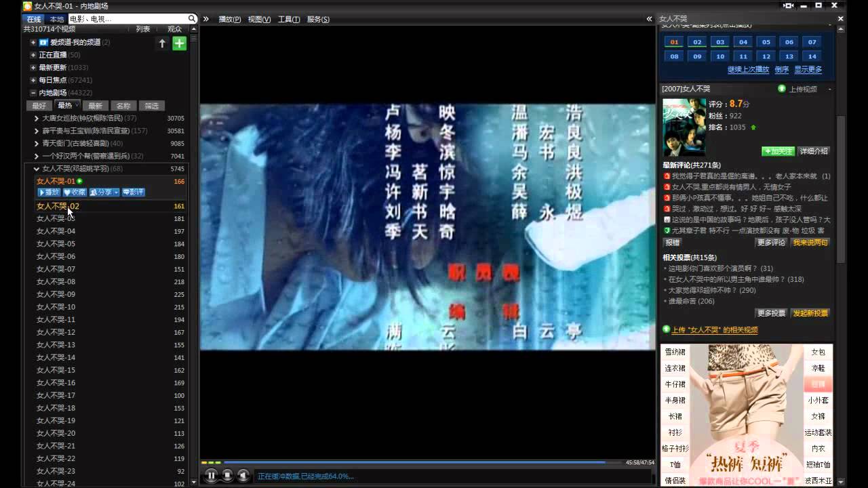Click 继续上次播放 link
868x488 pixels.
(x=749, y=69)
